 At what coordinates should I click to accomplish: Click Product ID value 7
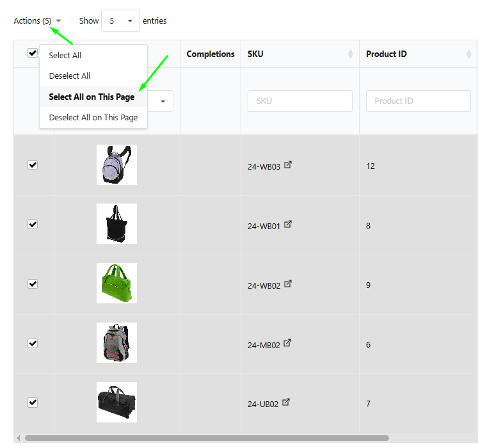pos(368,403)
